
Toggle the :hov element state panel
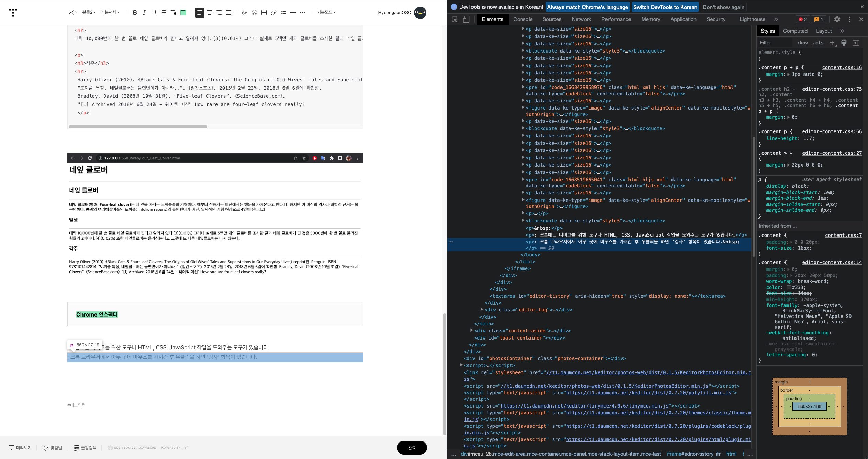point(802,43)
